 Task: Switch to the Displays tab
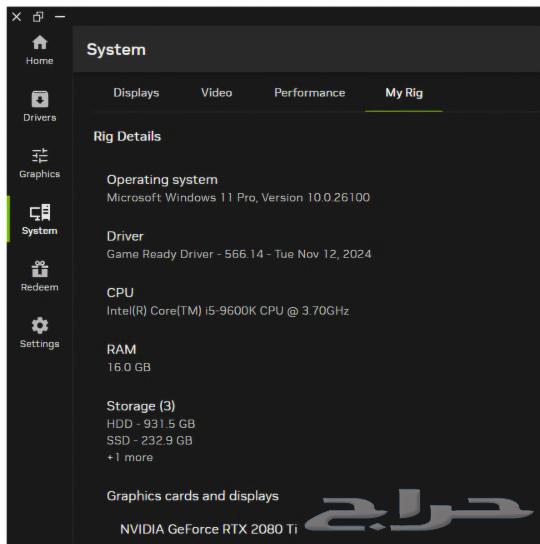(x=136, y=93)
